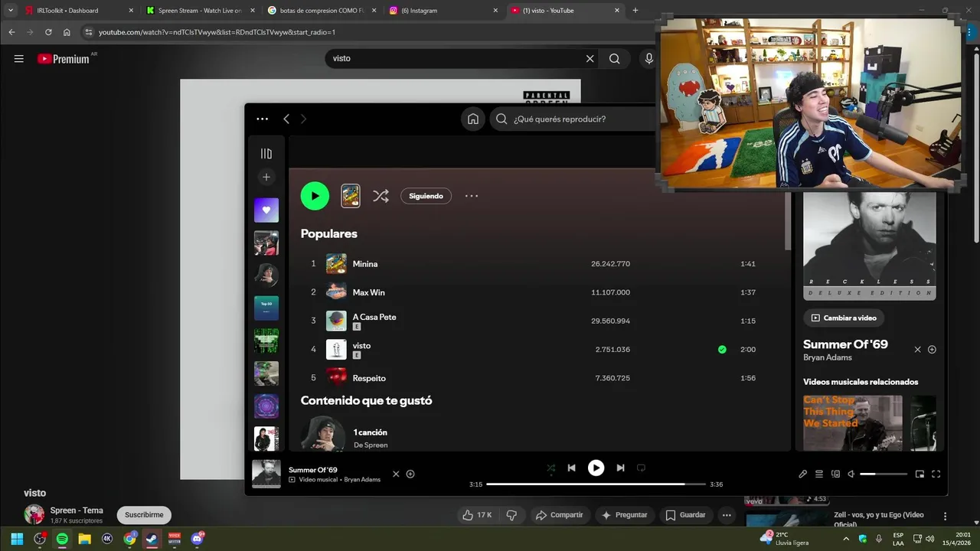Open the artist more options ellipsis
Viewport: 980px width, 551px height.
tap(472, 196)
